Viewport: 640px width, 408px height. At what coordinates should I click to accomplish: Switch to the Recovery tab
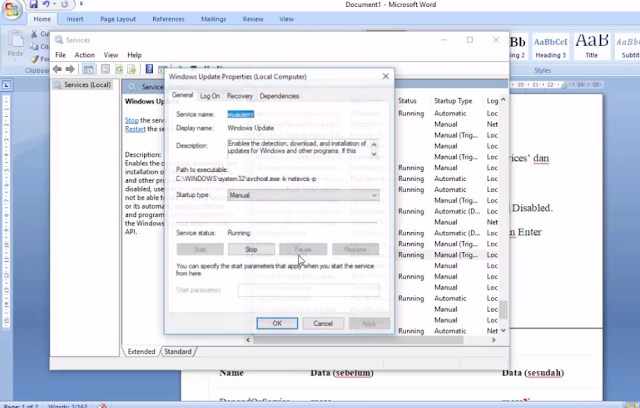pos(240,96)
